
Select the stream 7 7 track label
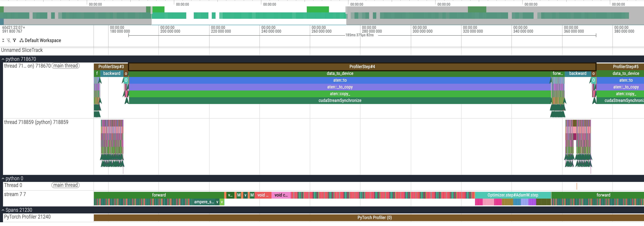[x=15, y=194]
